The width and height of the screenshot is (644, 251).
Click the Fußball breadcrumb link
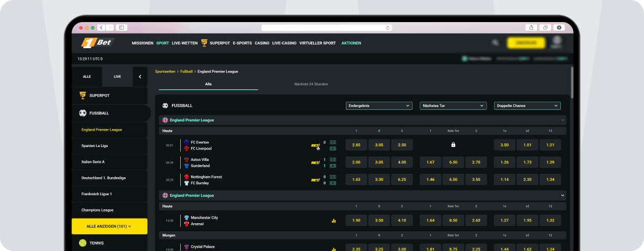coord(187,71)
